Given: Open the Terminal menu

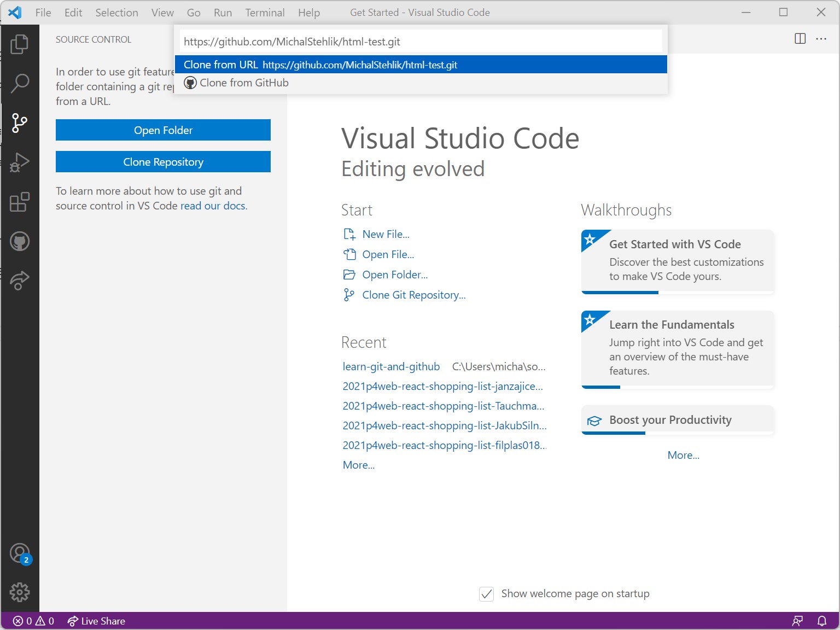Looking at the screenshot, I should [x=265, y=13].
